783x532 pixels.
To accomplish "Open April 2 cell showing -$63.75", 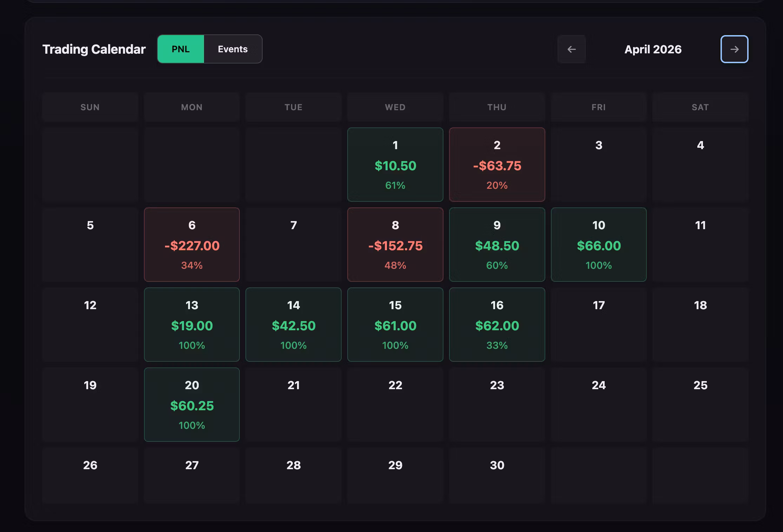I will click(497, 165).
